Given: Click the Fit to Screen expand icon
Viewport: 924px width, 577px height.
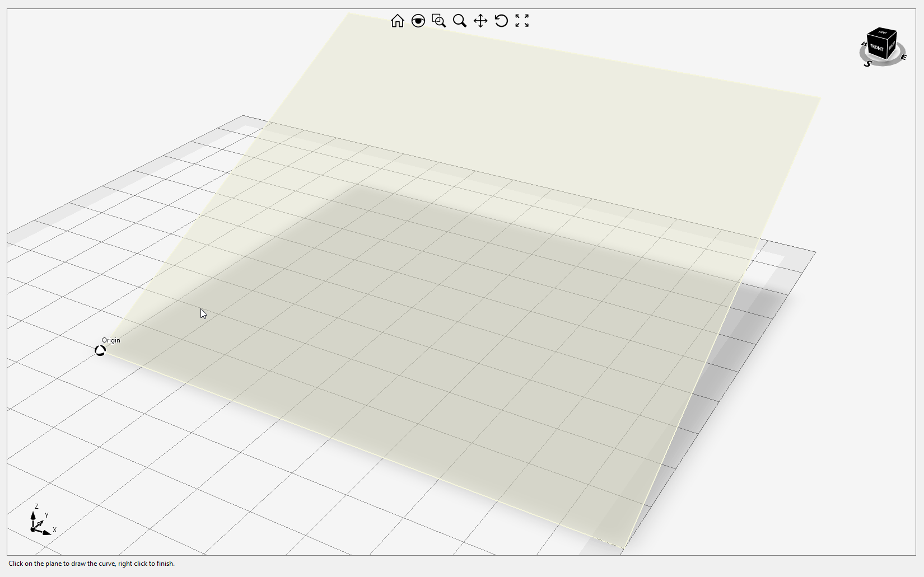Looking at the screenshot, I should (x=522, y=21).
